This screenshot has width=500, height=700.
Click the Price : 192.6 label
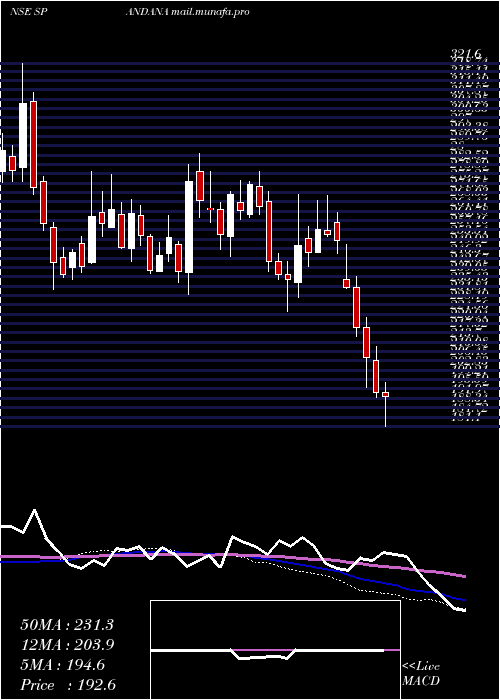coord(68,685)
